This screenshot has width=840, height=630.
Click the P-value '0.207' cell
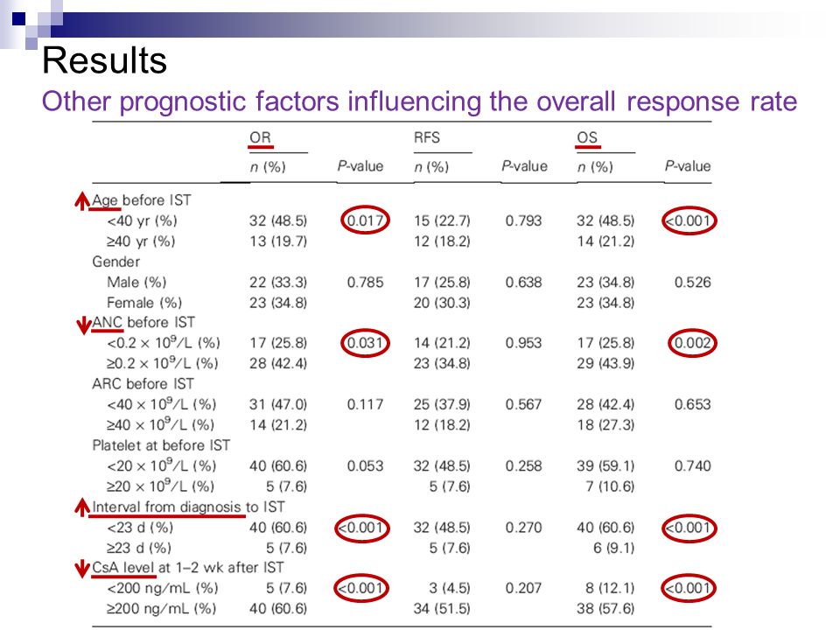tap(523, 588)
